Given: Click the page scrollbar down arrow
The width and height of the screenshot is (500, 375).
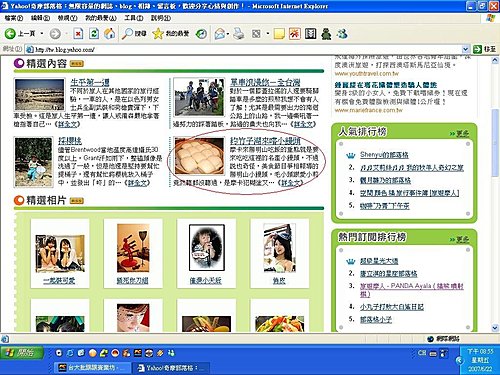Looking at the screenshot, I should pos(495,328).
